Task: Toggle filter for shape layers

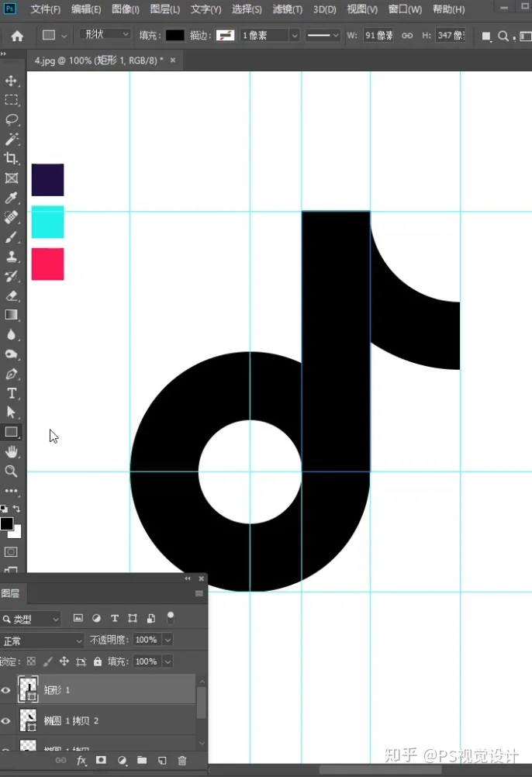Action: [133, 618]
